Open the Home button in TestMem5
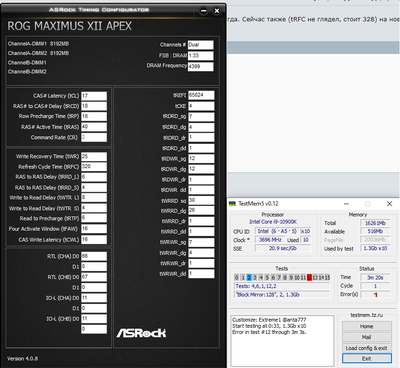 click(367, 326)
